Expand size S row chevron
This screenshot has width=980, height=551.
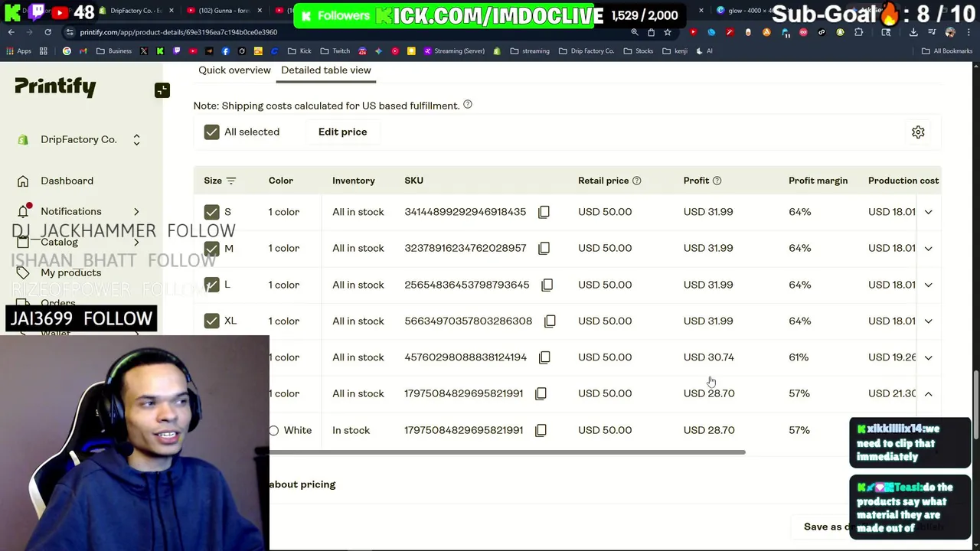(x=928, y=212)
